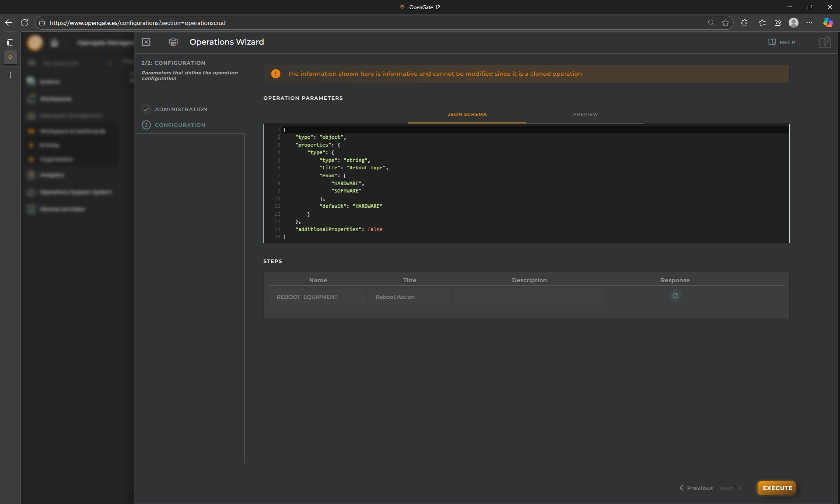Go to the Administration wizard step
Image resolution: width=840 pixels, height=504 pixels.
click(181, 109)
